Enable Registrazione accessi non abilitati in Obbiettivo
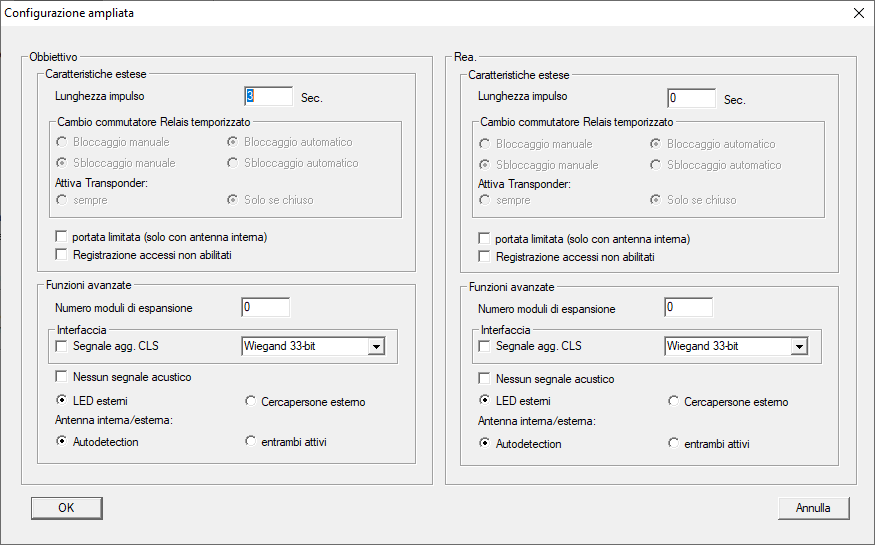875x545 pixels. click(x=63, y=256)
